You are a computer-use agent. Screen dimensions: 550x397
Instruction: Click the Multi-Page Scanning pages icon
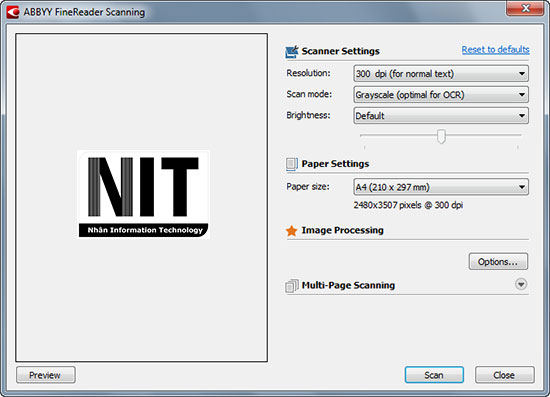(291, 285)
